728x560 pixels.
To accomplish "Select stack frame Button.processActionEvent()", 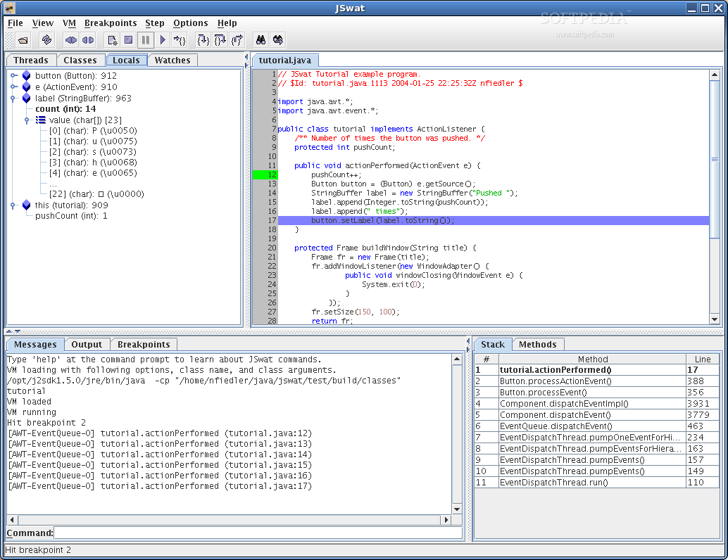I will pyautogui.click(x=596, y=381).
